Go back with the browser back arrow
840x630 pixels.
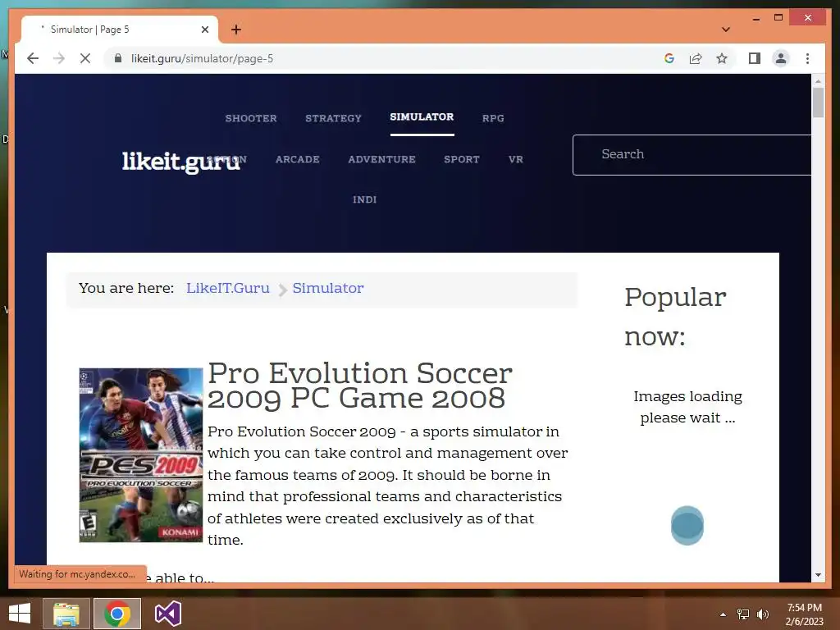33,58
